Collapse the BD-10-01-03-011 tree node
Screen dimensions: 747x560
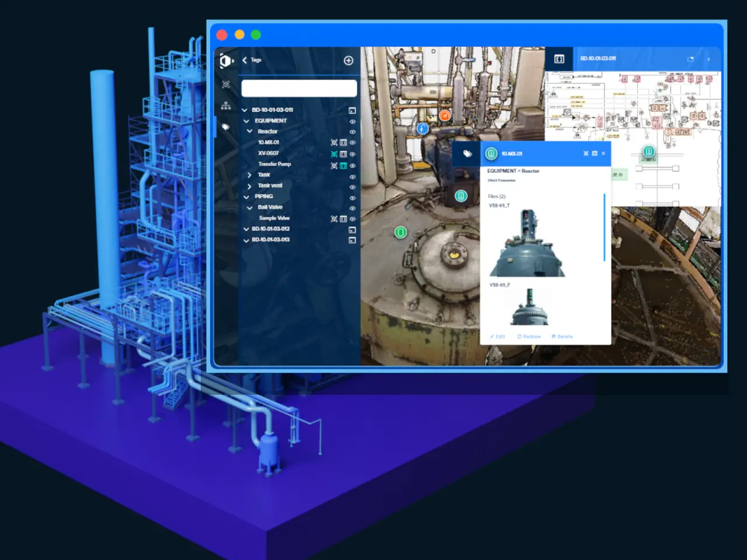(245, 110)
